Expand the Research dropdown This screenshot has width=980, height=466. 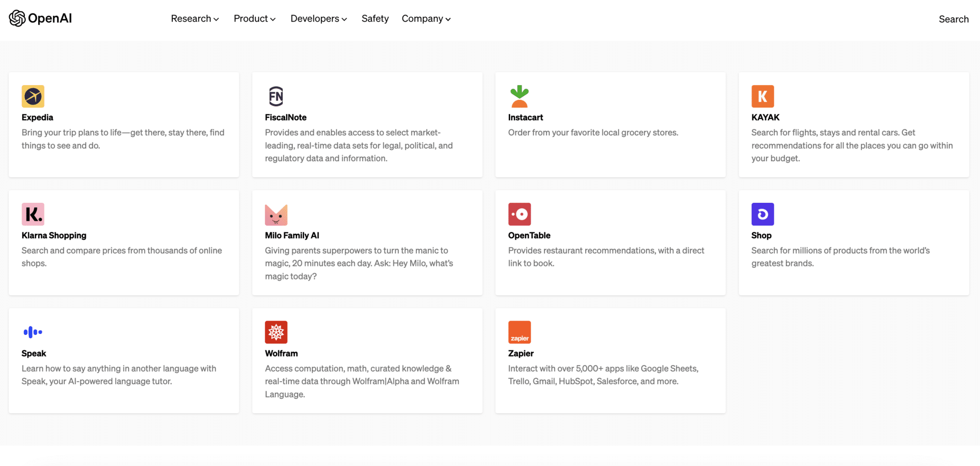(x=194, y=19)
